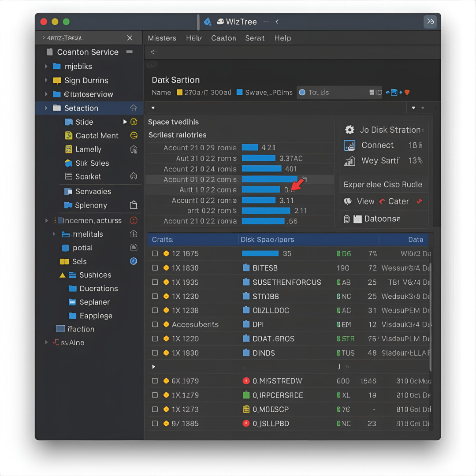476x476 pixels.
Task: Toggle checkbox for 1X 1273 row
Action: [x=155, y=409]
